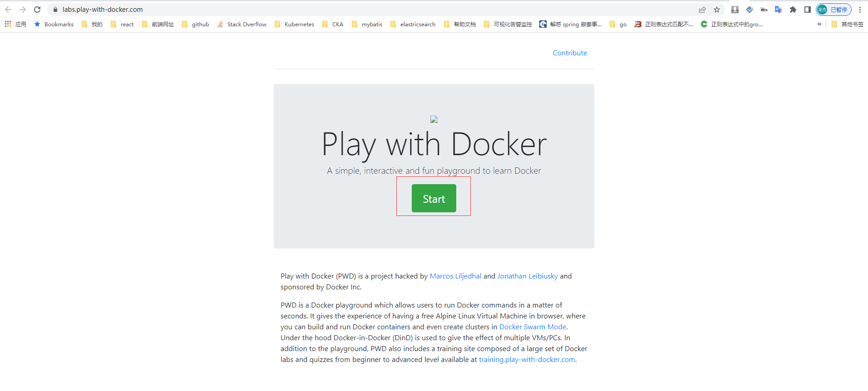Open the Chrome three-dot menu
Screen dimensions: 868x391
(860, 10)
